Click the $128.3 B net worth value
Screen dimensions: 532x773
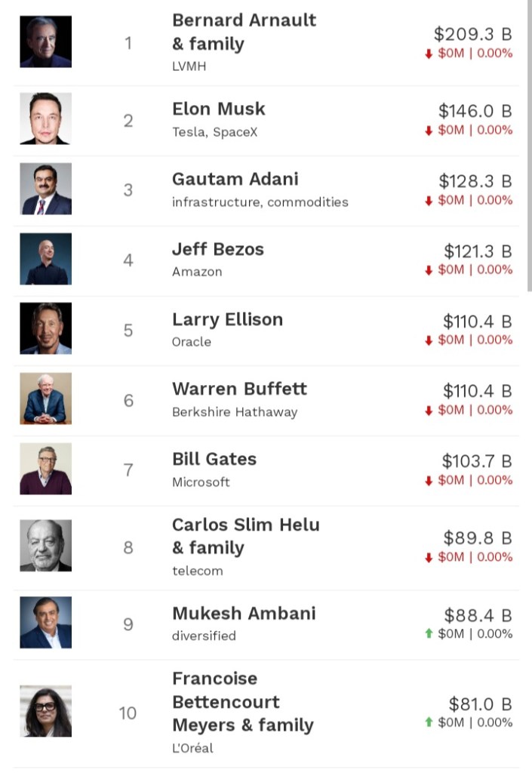pos(475,181)
